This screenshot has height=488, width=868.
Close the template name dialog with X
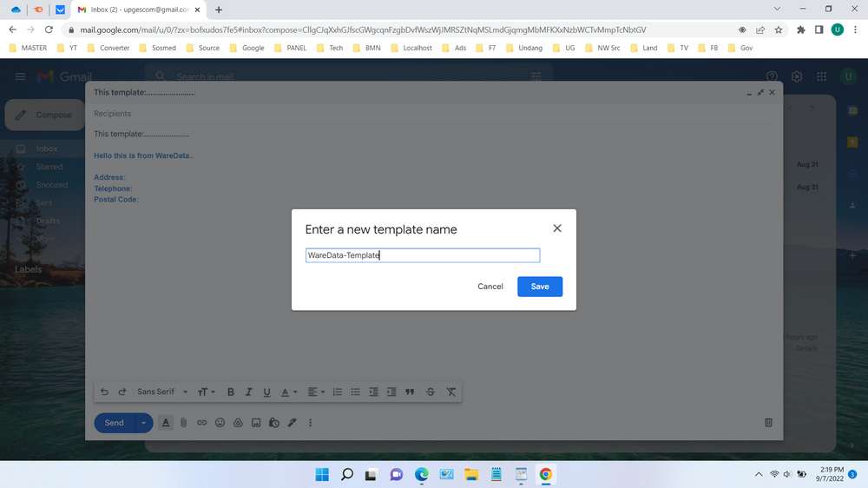click(x=557, y=228)
